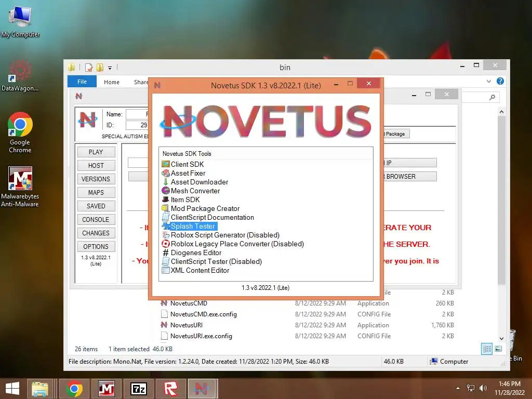Open volume control in system tray
The image size is (532, 399).
pyautogui.click(x=483, y=388)
